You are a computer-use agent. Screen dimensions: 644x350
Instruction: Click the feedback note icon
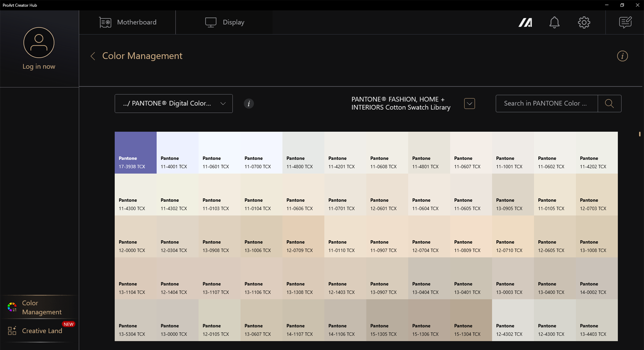[x=625, y=23]
